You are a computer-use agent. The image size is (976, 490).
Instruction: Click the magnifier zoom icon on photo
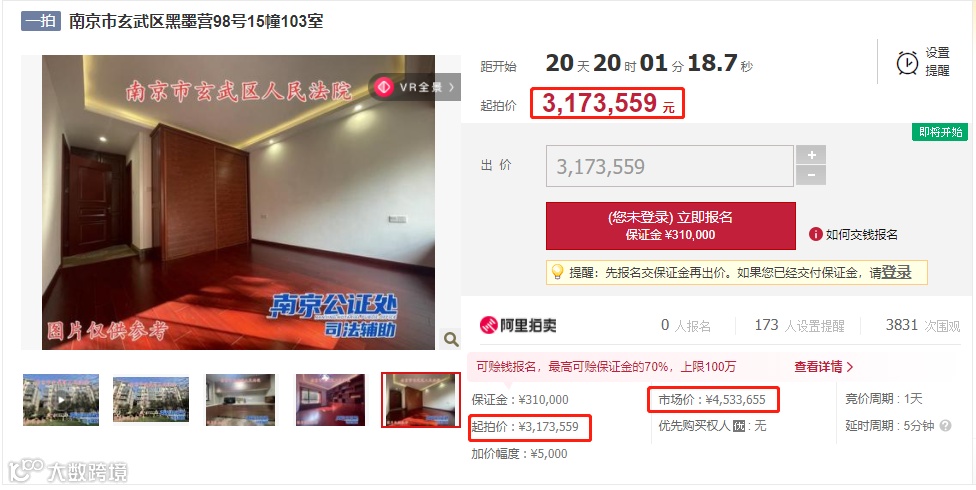click(451, 339)
